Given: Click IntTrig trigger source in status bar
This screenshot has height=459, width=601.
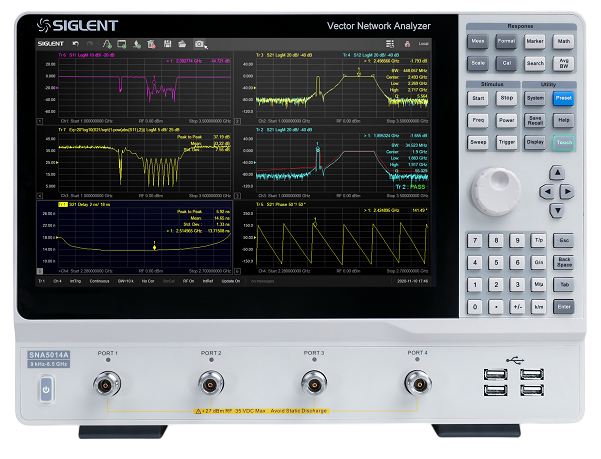Looking at the screenshot, I should pos(76,281).
